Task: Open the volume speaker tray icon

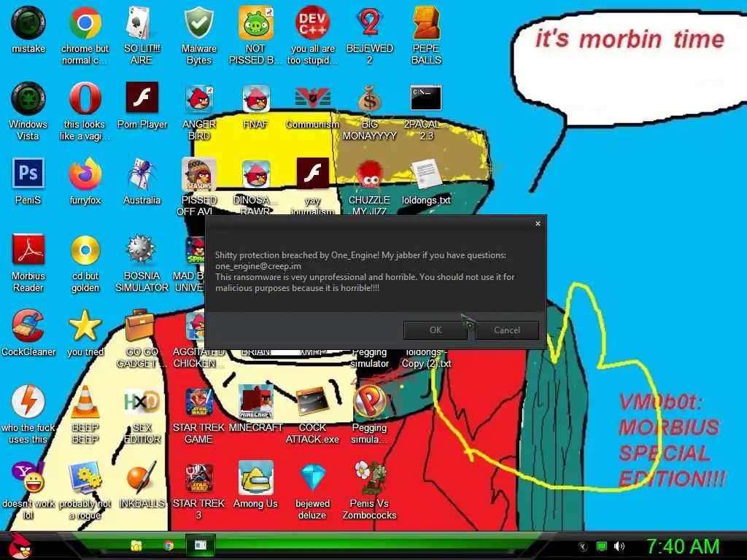Action: tap(619, 546)
